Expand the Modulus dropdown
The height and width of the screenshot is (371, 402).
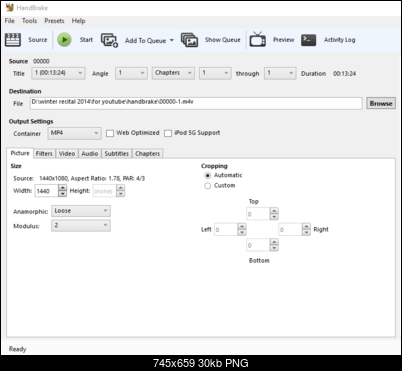[x=81, y=225]
